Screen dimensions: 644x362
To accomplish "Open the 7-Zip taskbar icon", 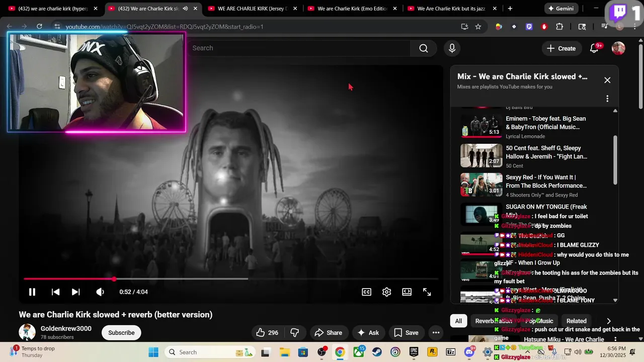I will pos(451,352).
